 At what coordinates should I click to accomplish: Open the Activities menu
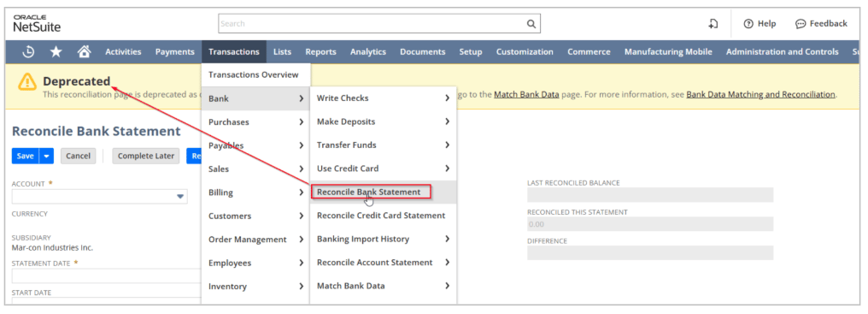[x=123, y=51]
